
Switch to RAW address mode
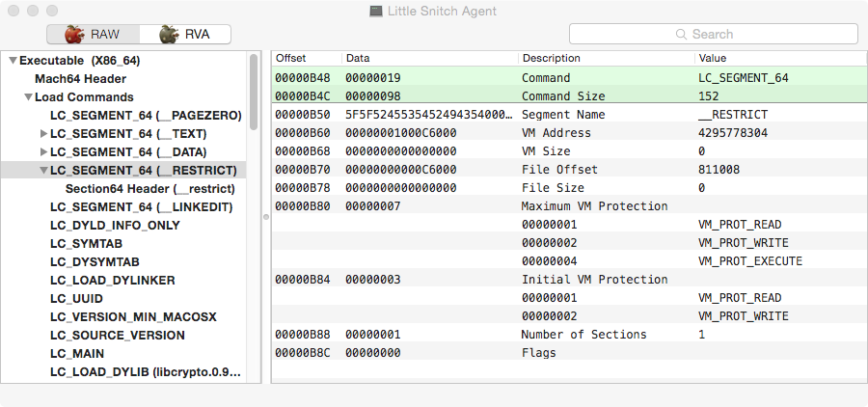point(93,35)
